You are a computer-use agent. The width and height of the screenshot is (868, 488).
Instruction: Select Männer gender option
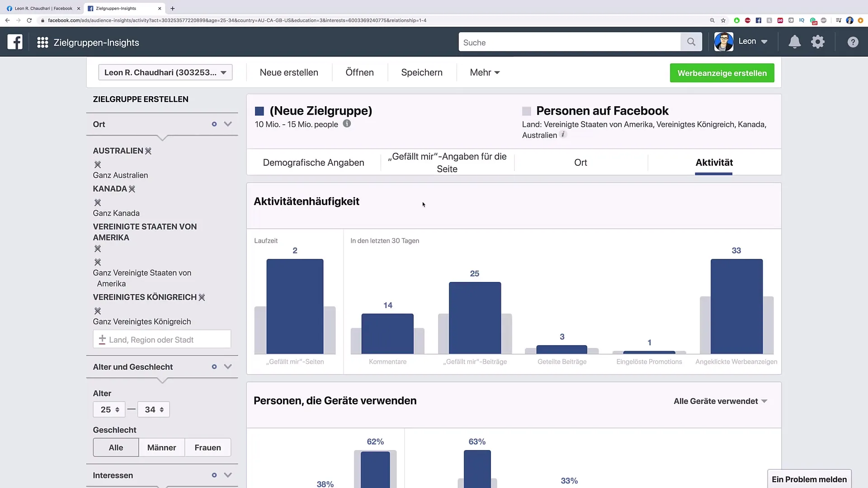click(161, 447)
